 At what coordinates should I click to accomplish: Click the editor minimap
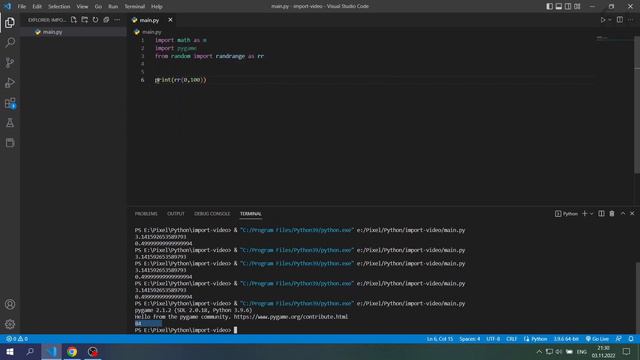coord(613,39)
